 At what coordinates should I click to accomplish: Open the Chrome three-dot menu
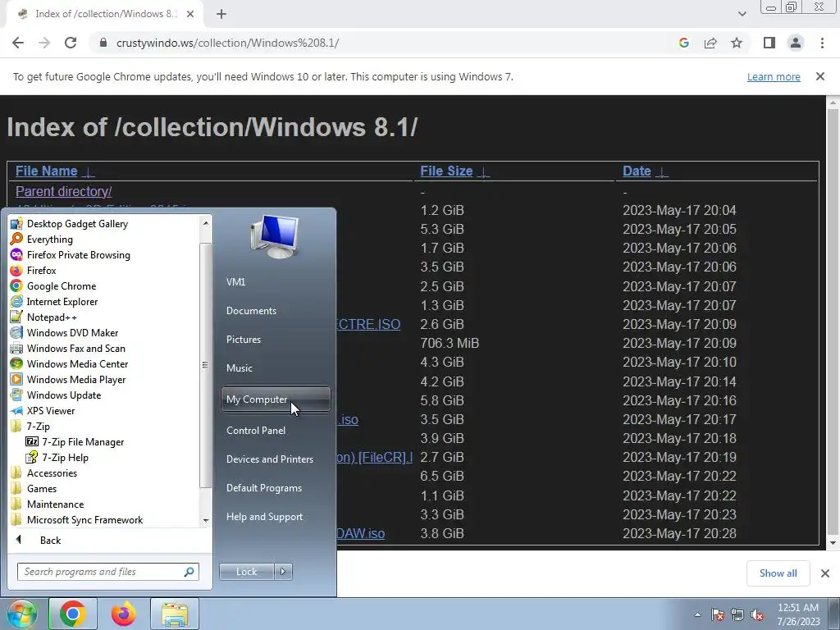(x=822, y=43)
